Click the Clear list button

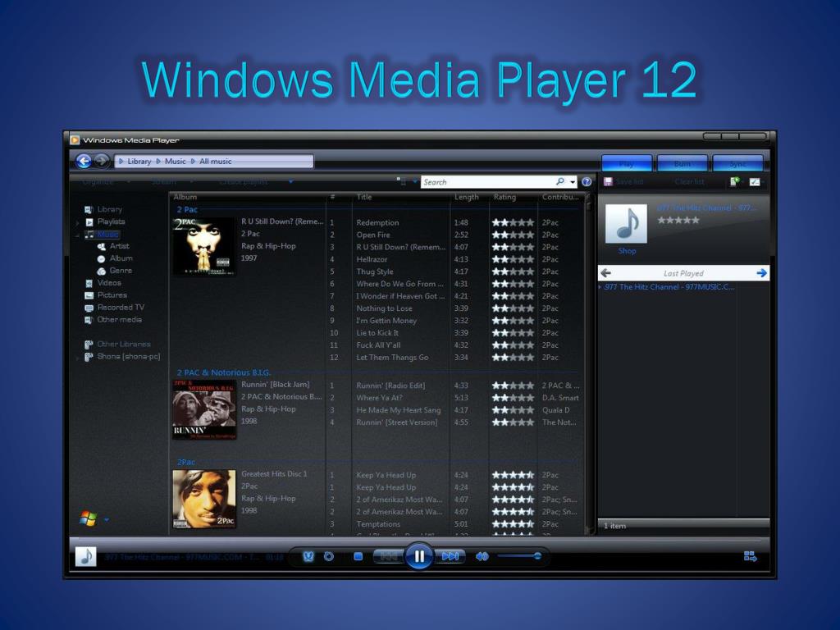[689, 181]
